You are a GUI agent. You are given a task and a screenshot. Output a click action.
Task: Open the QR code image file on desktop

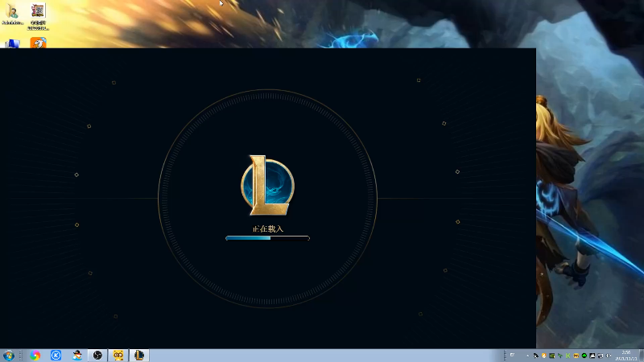coord(38,16)
